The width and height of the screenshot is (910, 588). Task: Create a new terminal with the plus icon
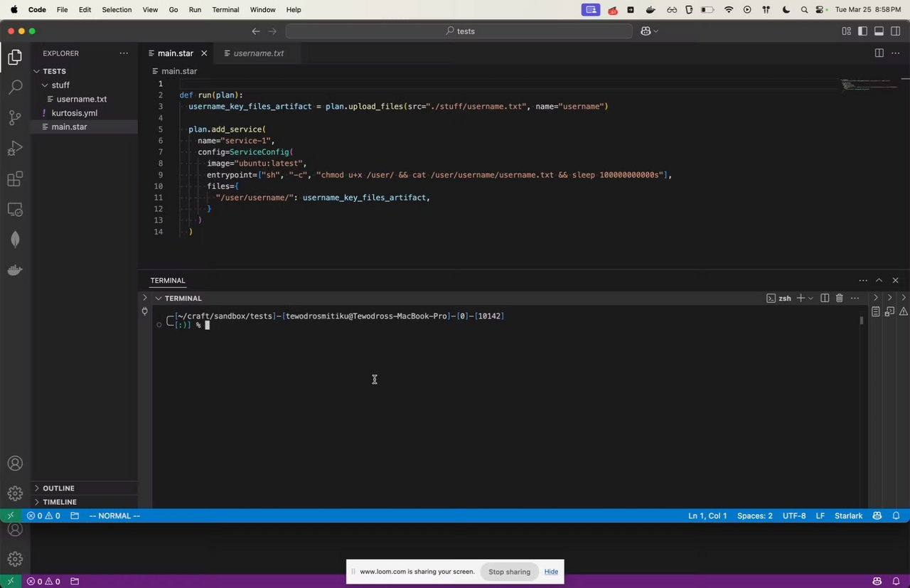(x=801, y=299)
